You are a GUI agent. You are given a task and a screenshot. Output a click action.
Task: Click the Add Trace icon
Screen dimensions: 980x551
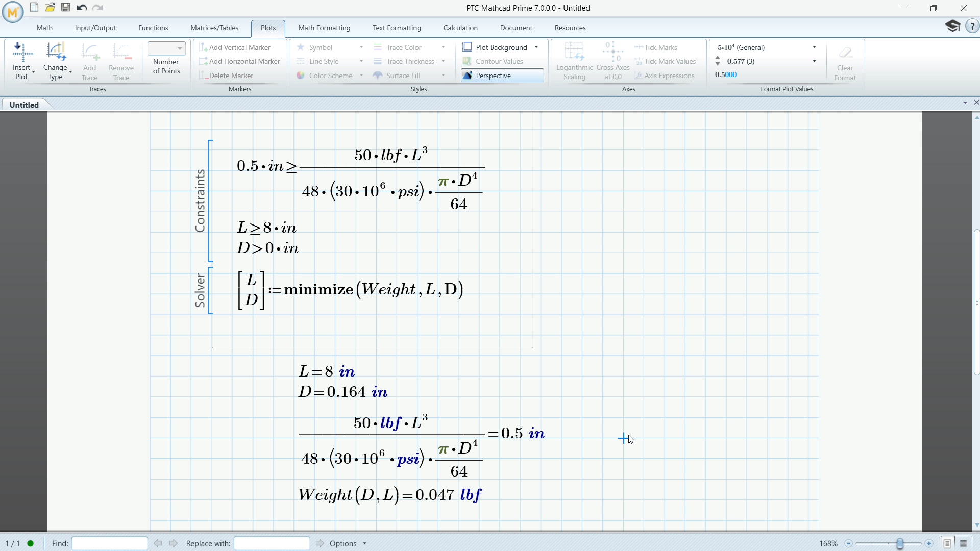tap(90, 53)
